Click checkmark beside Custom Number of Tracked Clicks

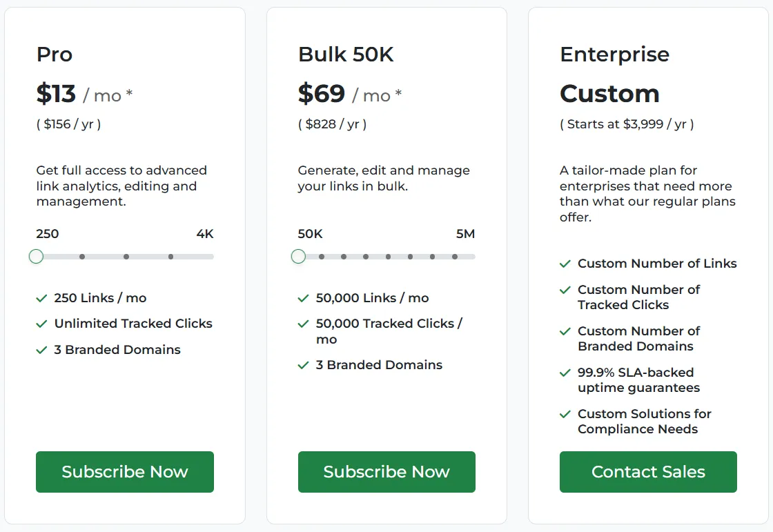[565, 290]
